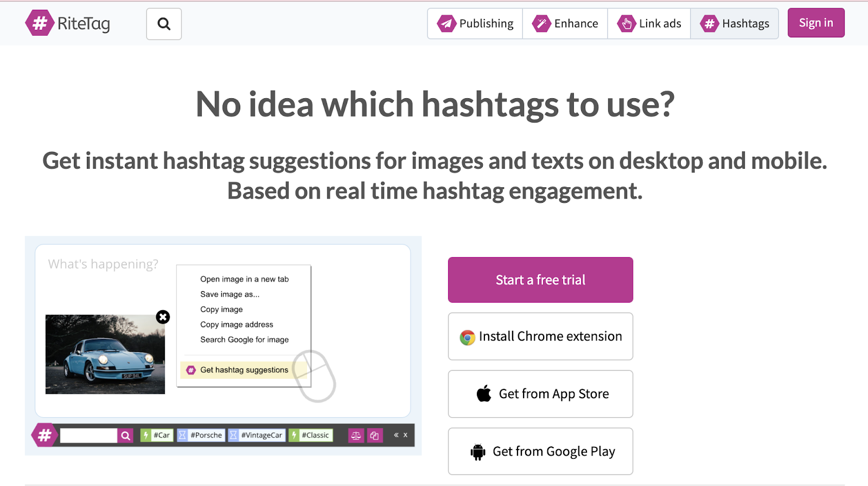Pick the #Classic hashtag suggestion
Screen dimensions: 868x486
pos(311,435)
